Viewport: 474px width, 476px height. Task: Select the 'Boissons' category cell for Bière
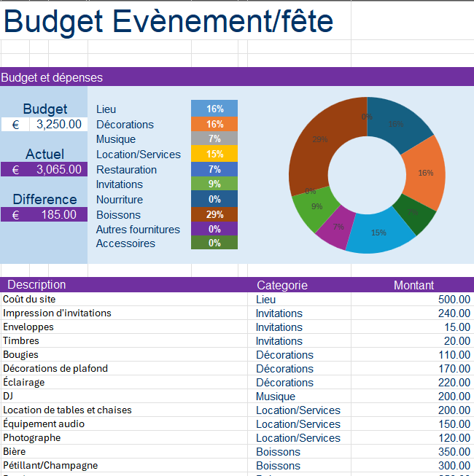(300, 452)
